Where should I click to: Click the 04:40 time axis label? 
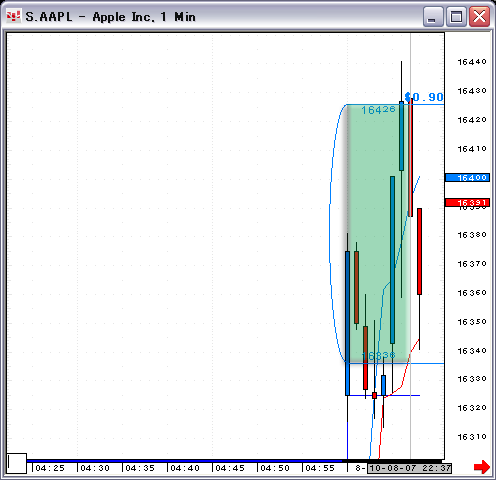[x=185, y=468]
